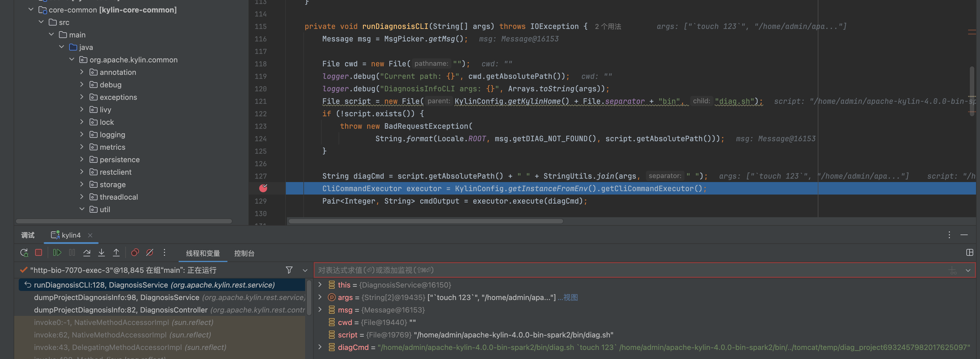This screenshot has width=980, height=359.
Task: Select the threadlocal package icon
Action: [93, 197]
